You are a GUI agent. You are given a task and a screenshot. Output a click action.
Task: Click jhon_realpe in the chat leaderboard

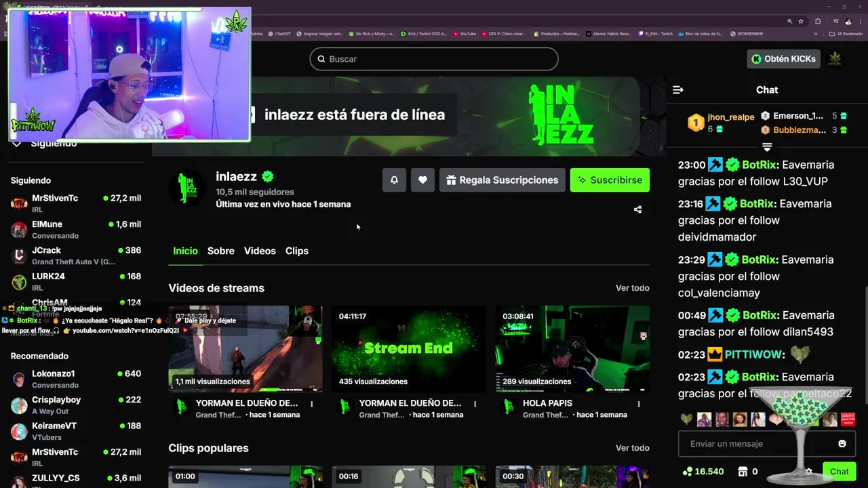point(731,117)
